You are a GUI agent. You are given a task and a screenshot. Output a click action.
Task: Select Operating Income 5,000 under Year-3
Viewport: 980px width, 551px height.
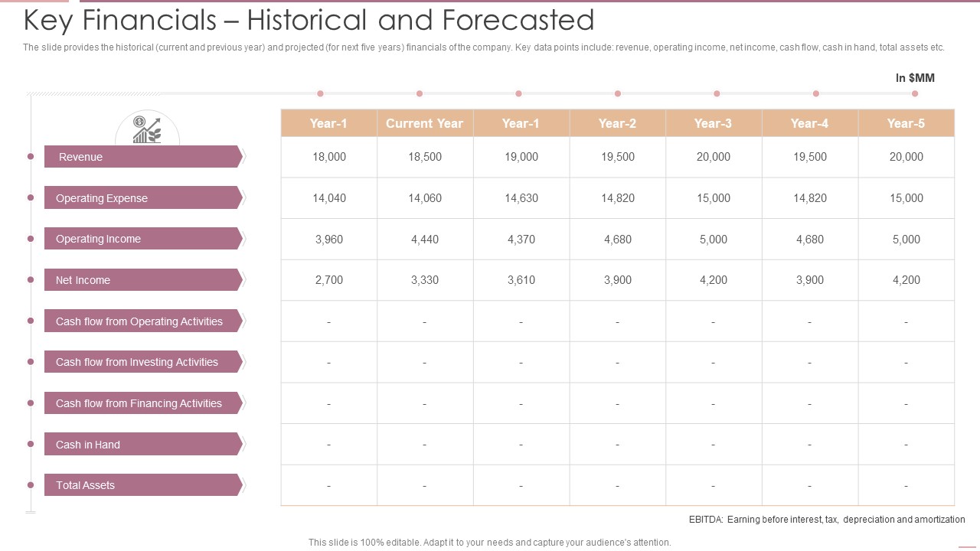tap(714, 240)
